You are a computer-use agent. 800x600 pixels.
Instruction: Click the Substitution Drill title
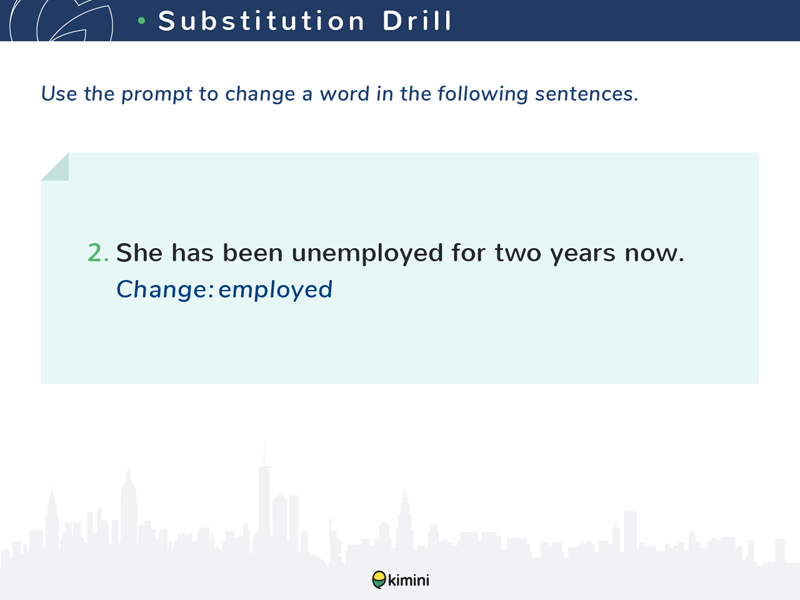305,21
